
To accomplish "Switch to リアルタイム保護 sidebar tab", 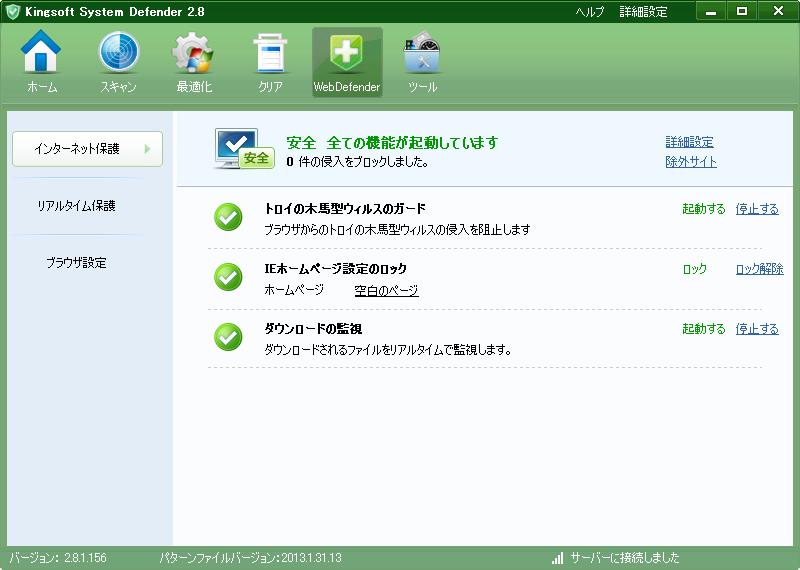I will tap(77, 206).
